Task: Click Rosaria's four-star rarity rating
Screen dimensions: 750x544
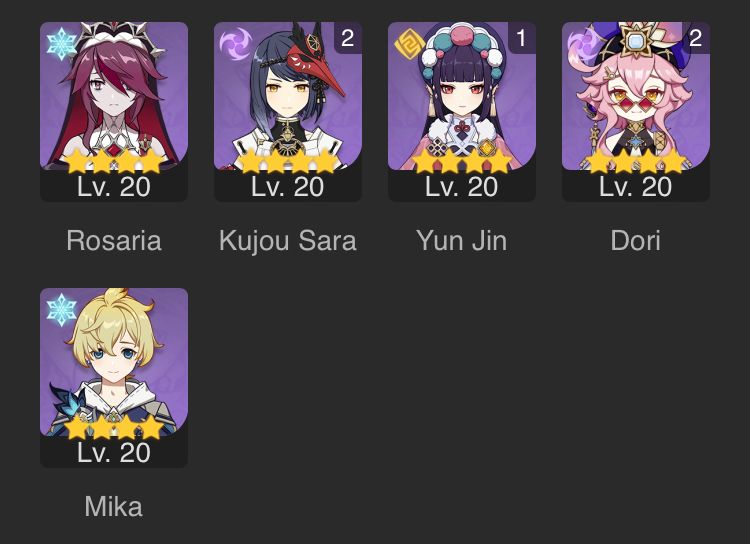Action: point(114,161)
